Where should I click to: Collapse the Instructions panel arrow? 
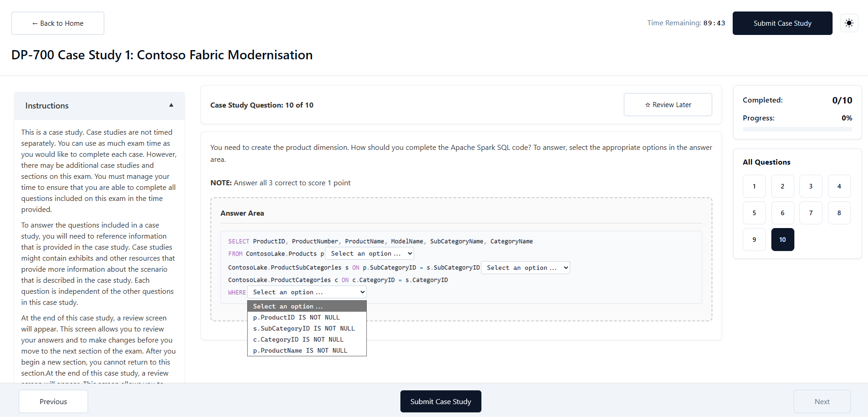tap(171, 105)
